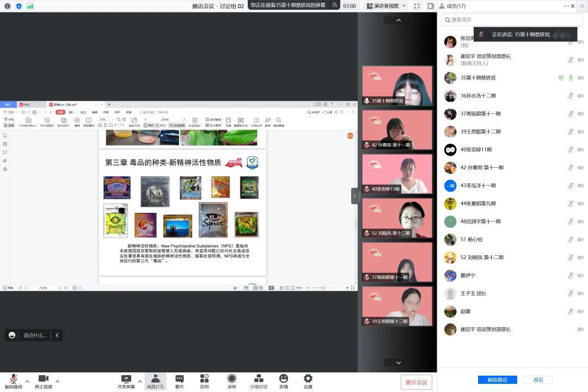
Task: Open the 演讲者视图 view dropdown
Action: (386, 6)
